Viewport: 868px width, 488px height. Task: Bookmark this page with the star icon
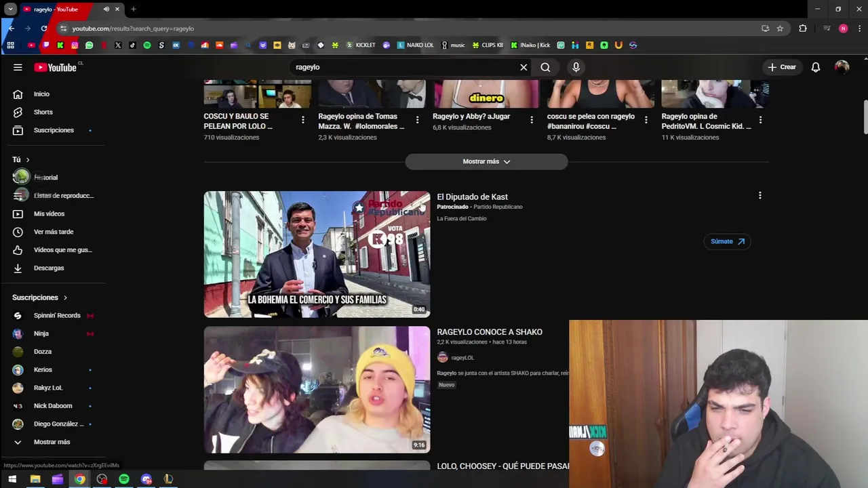tap(780, 28)
